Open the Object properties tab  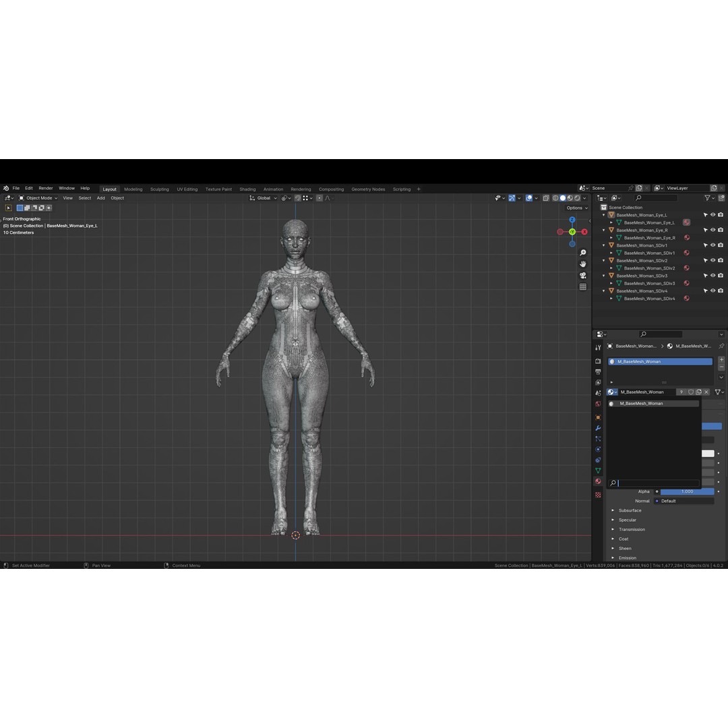click(598, 417)
